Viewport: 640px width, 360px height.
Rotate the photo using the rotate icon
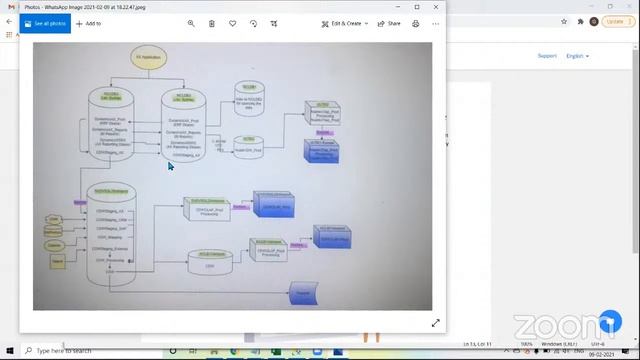[x=253, y=24]
